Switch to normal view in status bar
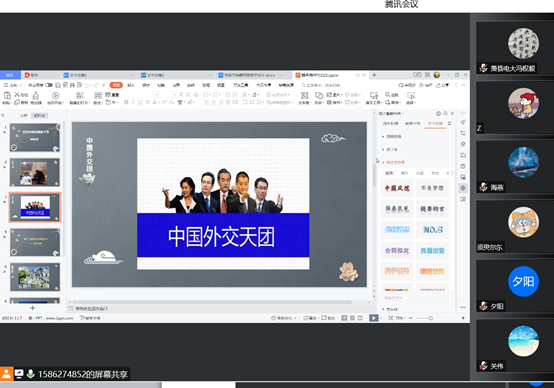Viewport: 554px width, 388px height. point(344,318)
